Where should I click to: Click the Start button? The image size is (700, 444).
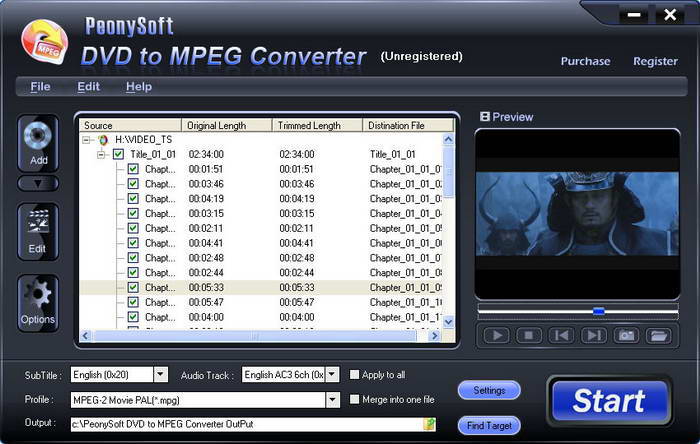pos(609,401)
